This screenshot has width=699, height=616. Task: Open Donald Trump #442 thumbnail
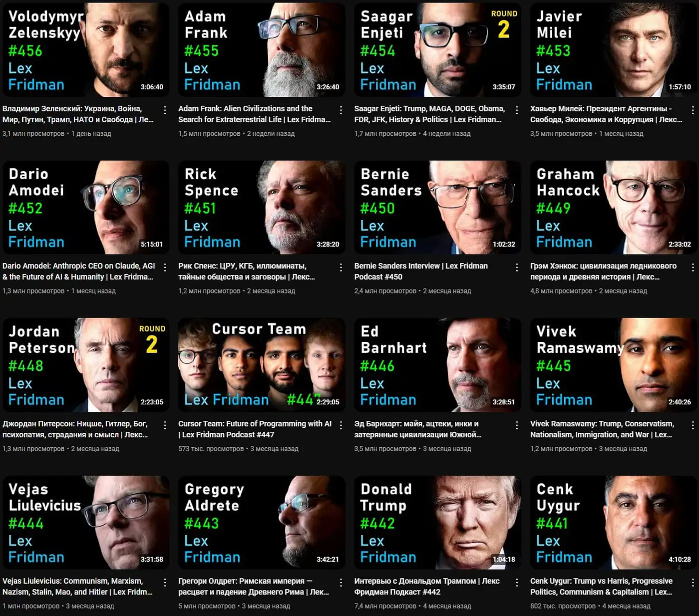tap(437, 522)
